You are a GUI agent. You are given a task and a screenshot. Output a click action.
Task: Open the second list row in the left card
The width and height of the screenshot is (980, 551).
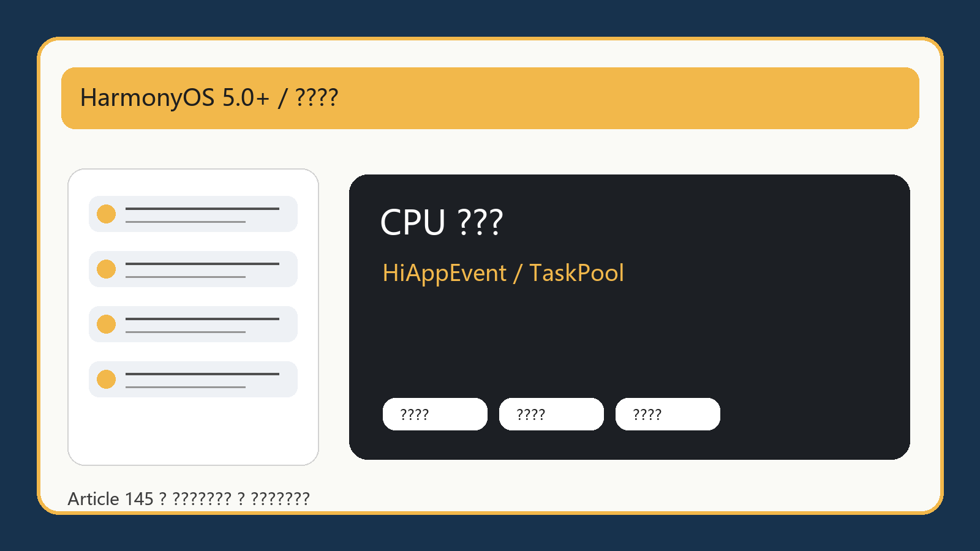[193, 269]
